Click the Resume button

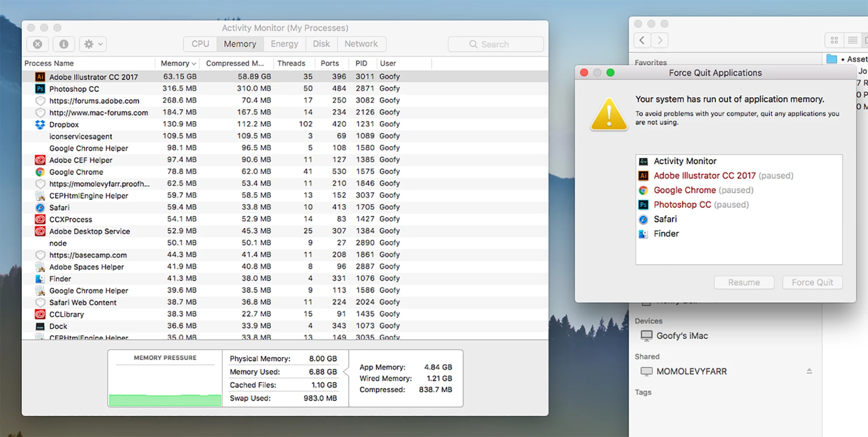pos(744,282)
